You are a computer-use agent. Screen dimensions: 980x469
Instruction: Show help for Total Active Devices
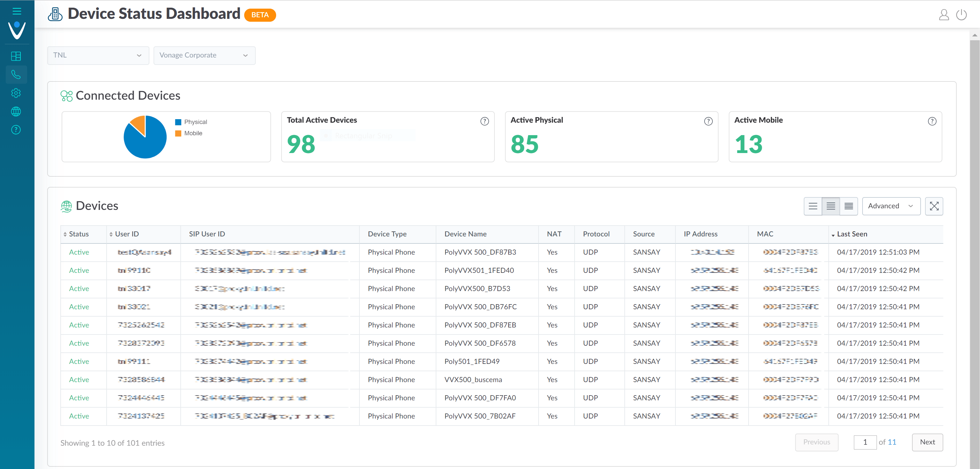(x=484, y=121)
